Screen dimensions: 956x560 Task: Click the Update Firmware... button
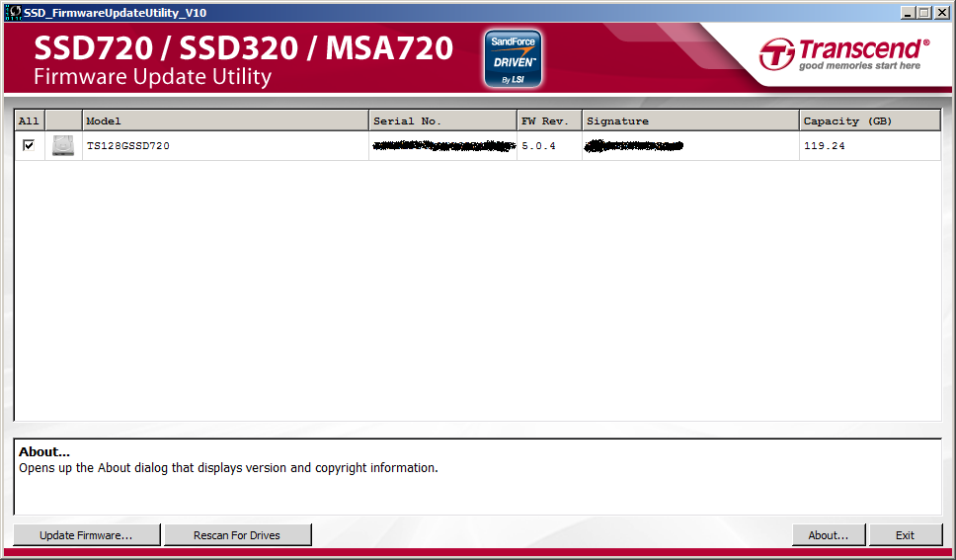(x=87, y=535)
